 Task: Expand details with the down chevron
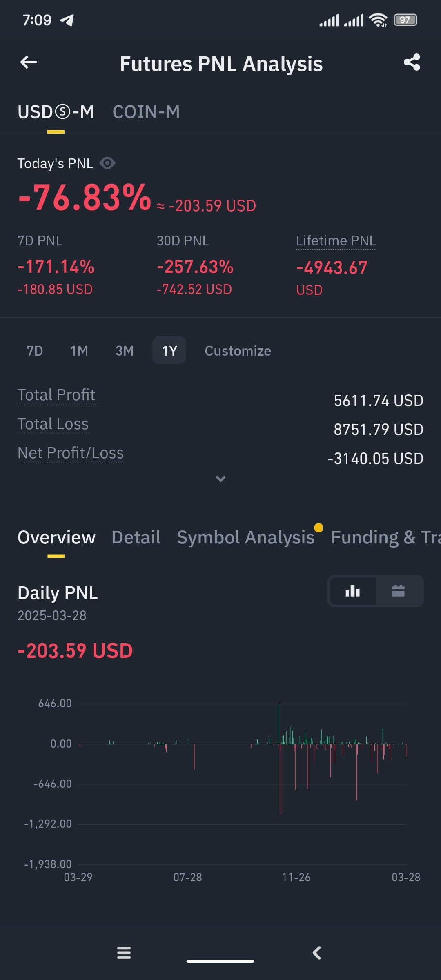tap(220, 479)
